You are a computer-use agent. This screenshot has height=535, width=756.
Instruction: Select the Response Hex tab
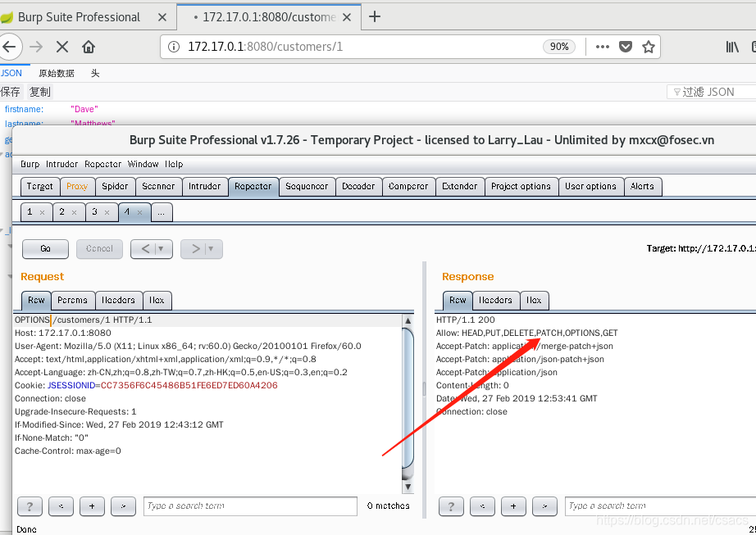tap(534, 301)
